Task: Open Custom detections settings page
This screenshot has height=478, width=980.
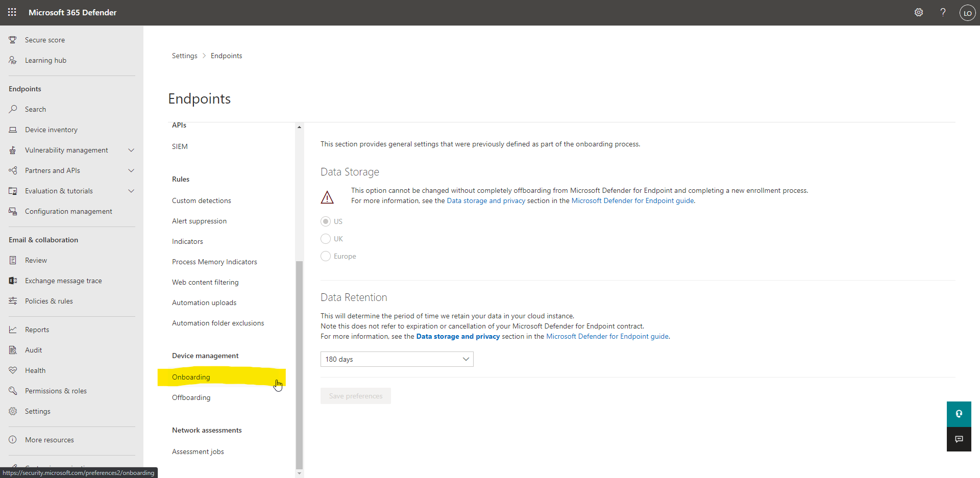Action: [x=201, y=200]
